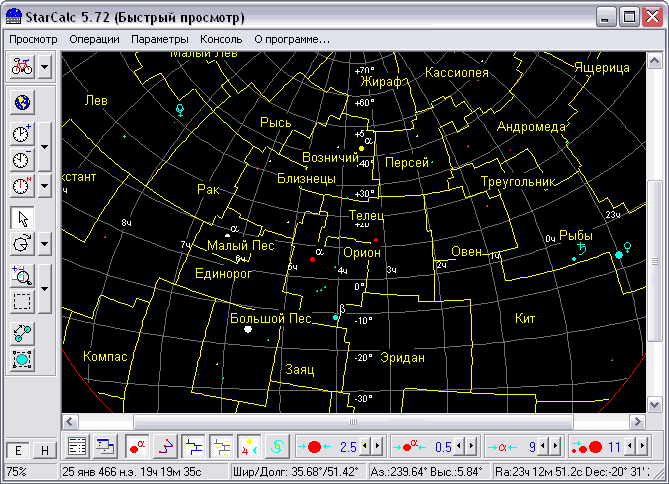
Task: Toggle blue constellation boundaries button
Action: [193, 447]
